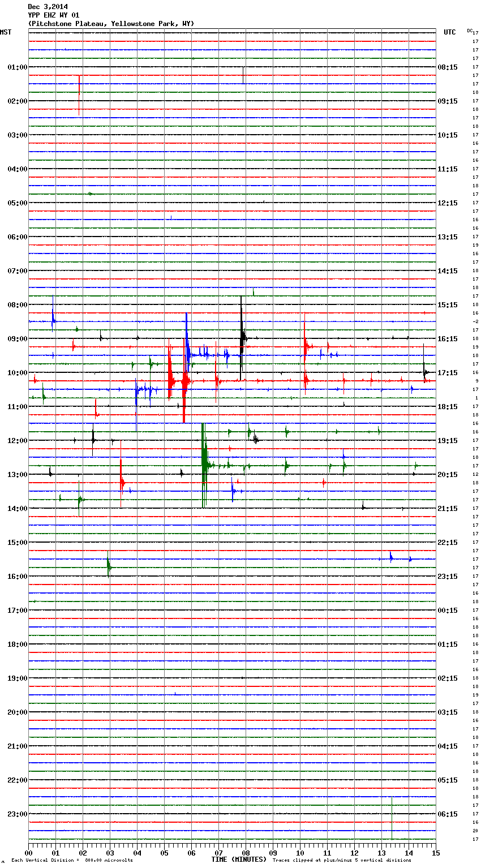This screenshot has height=868, width=481.
Task: Click the 18:15 UTC time label
Action: coord(448,407)
